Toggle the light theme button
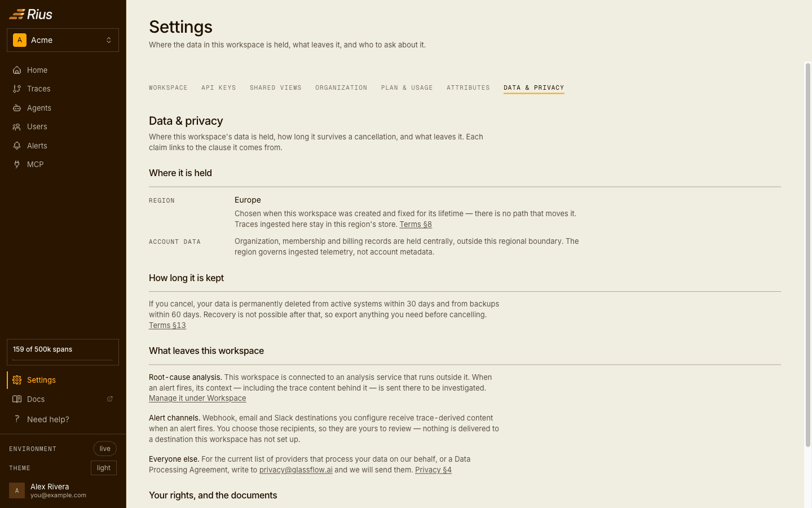 pos(104,468)
